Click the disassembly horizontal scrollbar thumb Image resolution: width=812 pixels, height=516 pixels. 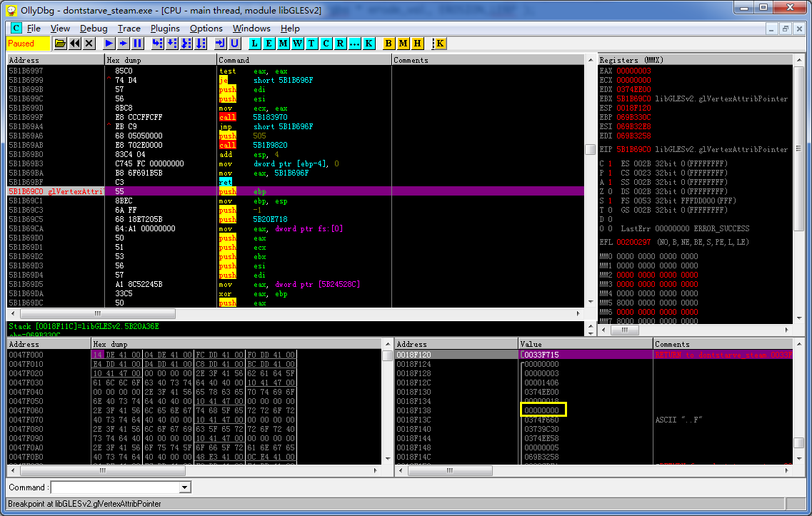pyautogui.click(x=97, y=313)
